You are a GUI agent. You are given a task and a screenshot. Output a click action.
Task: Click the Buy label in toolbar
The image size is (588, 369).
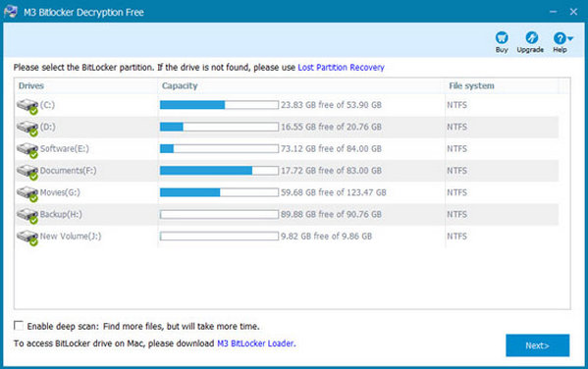502,50
